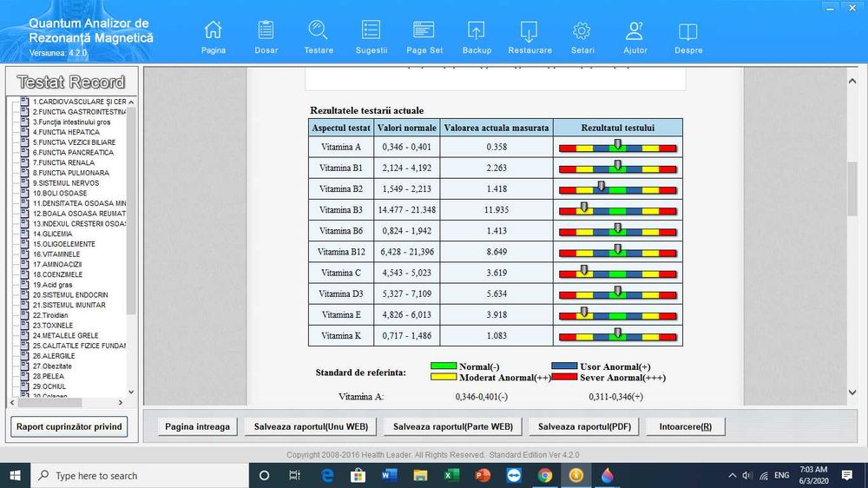Screen dimensions: 868x488
Task: Click the red Sever Anormal legend swatch
Action: pos(564,377)
